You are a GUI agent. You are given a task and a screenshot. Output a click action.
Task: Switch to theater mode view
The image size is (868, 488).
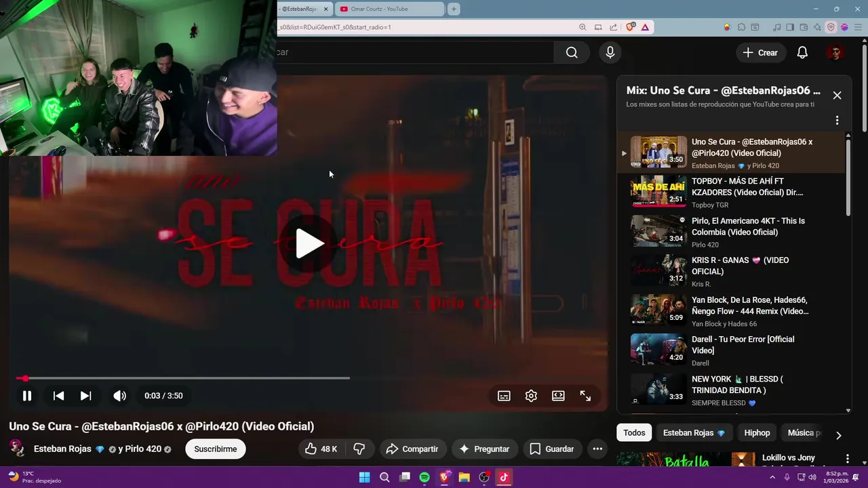[558, 396]
